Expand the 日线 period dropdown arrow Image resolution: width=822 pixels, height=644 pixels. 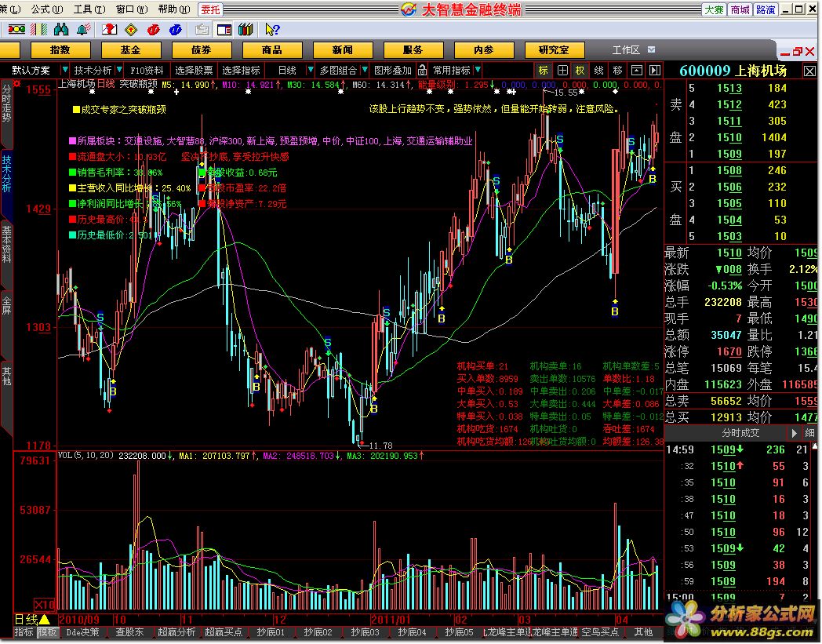coord(311,70)
